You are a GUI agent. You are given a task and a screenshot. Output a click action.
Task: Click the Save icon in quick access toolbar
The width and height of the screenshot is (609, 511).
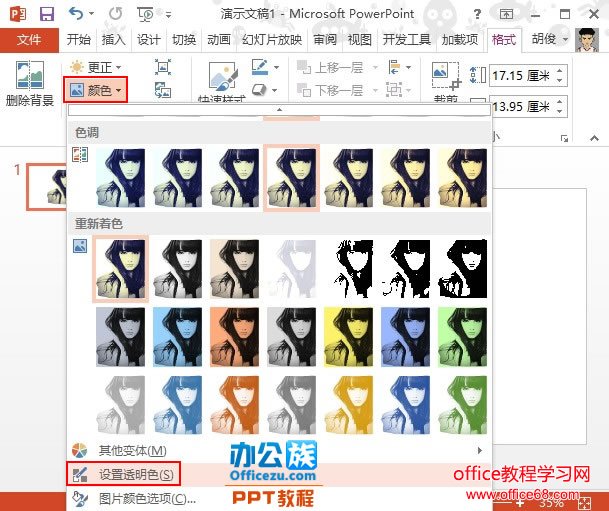47,14
